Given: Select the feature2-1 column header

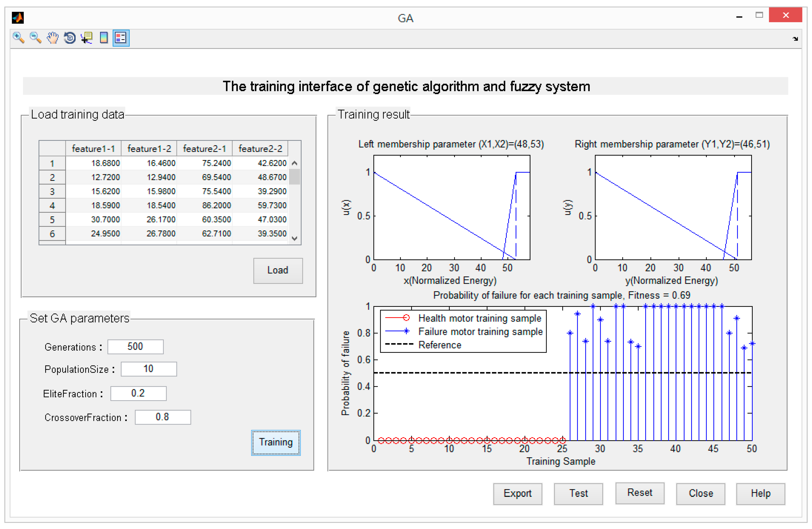Looking at the screenshot, I should pos(204,149).
